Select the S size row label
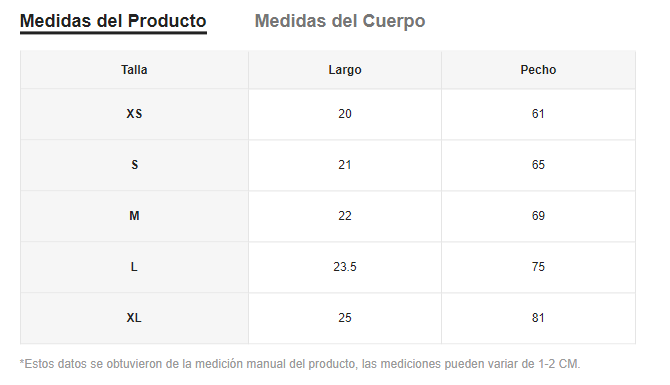 134,165
